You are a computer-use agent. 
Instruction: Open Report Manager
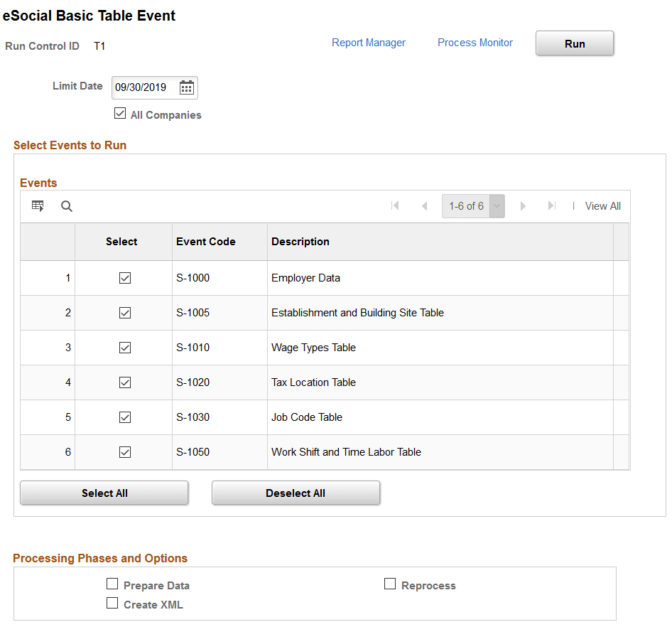(369, 43)
